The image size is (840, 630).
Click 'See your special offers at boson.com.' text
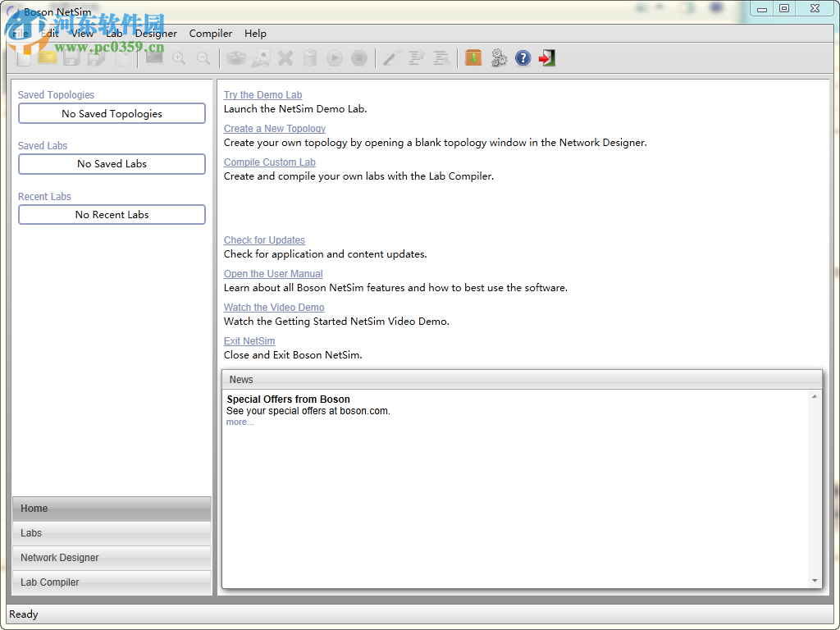coord(308,411)
